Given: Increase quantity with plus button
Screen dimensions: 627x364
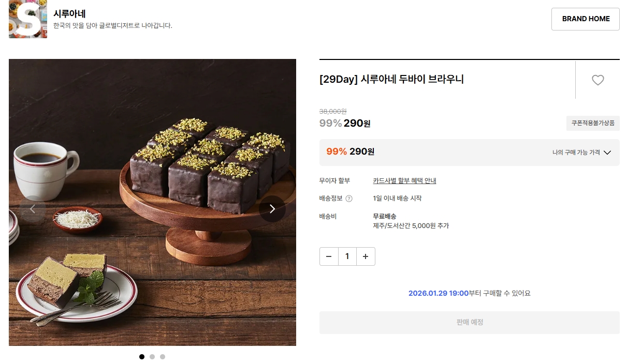Looking at the screenshot, I should point(366,256).
